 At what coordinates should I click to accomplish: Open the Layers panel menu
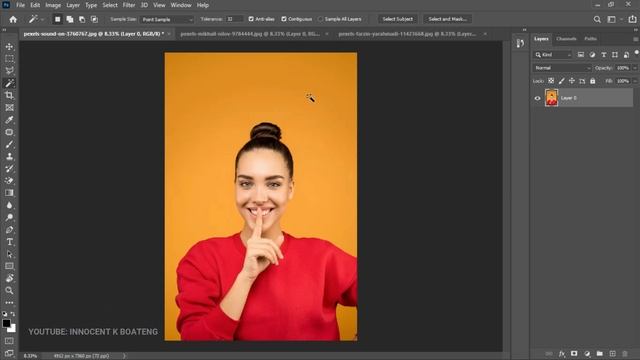636,39
